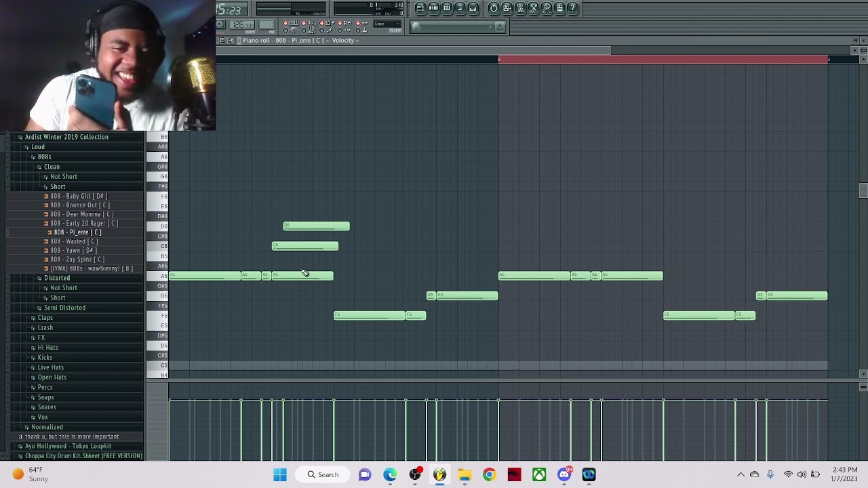Select the D6 note in piano roll
Viewport: 868px width, 488px height.
[317, 226]
